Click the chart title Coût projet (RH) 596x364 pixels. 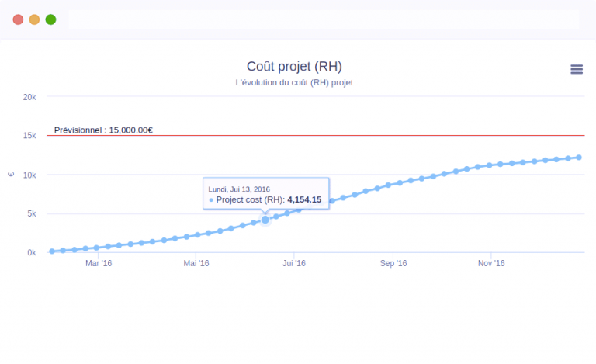(x=294, y=67)
